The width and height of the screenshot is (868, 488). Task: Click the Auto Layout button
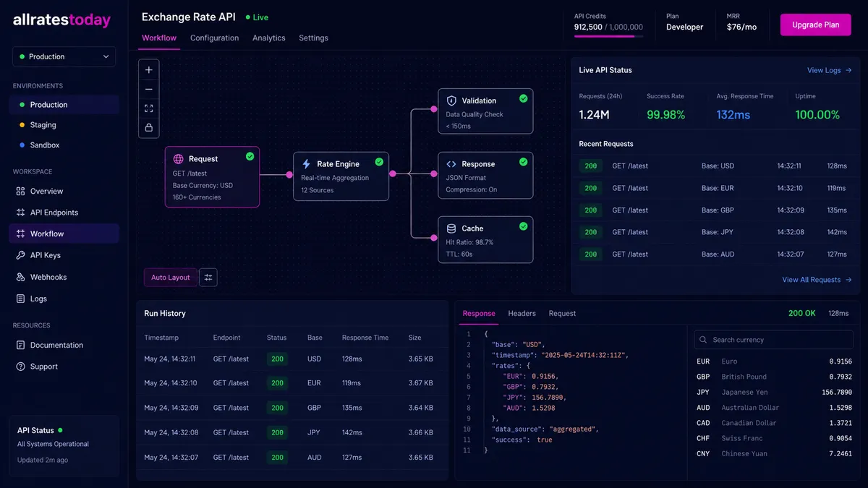170,278
